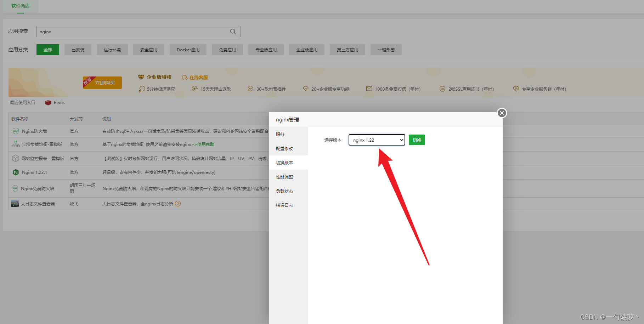The image size is (644, 324).
Task: Filter by 安全应用 category
Action: point(149,50)
